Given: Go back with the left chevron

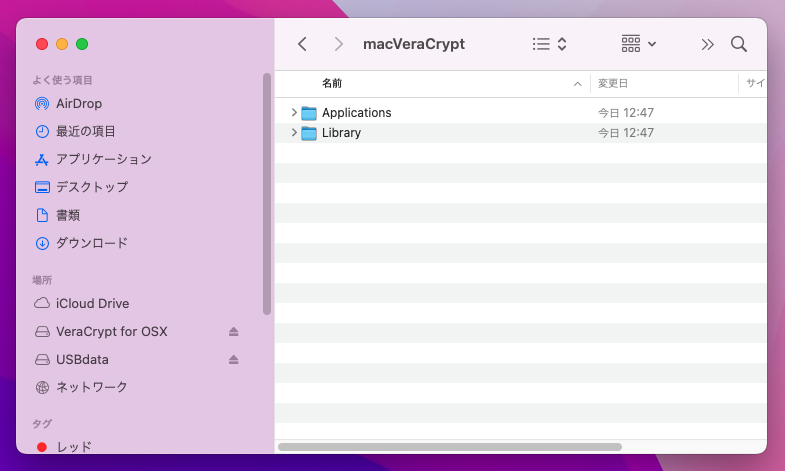Looking at the screenshot, I should pyautogui.click(x=303, y=44).
